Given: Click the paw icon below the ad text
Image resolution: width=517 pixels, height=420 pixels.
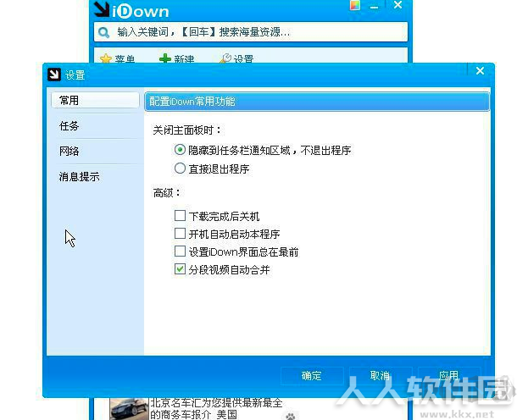Looking at the screenshot, I should click(291, 416).
